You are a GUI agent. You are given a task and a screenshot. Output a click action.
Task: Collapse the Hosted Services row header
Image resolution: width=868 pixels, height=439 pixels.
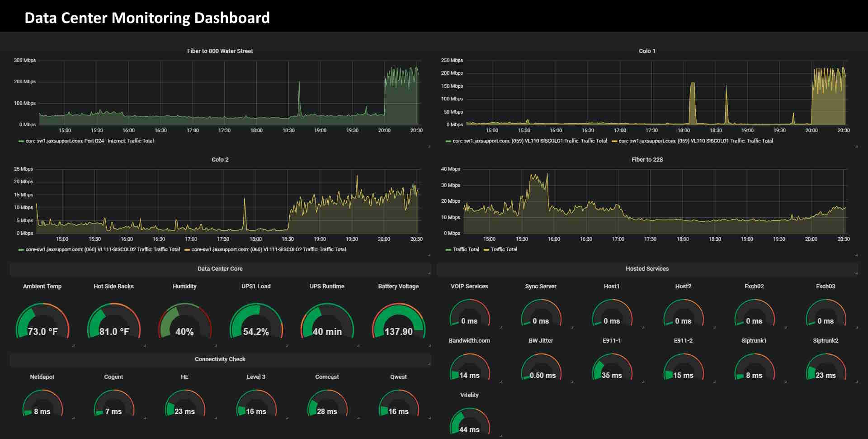(x=647, y=269)
